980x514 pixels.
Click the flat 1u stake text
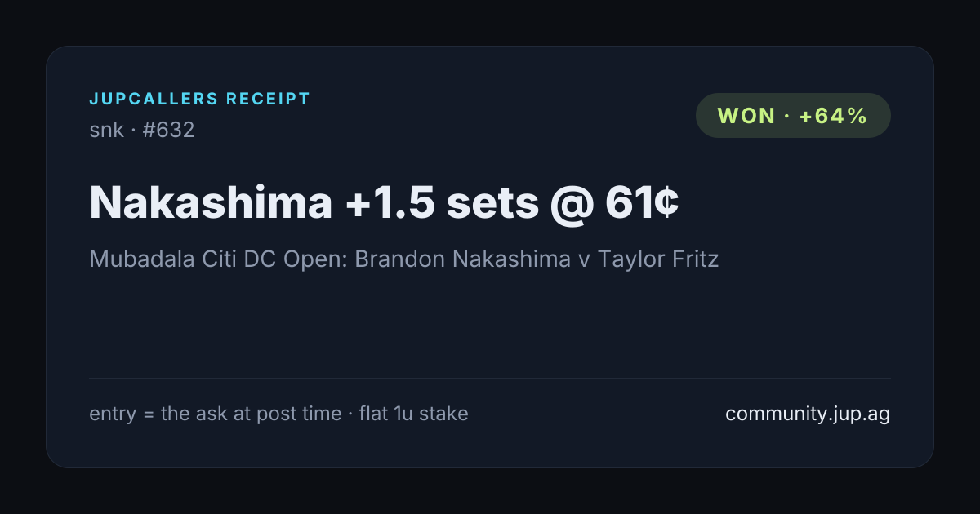tap(414, 414)
